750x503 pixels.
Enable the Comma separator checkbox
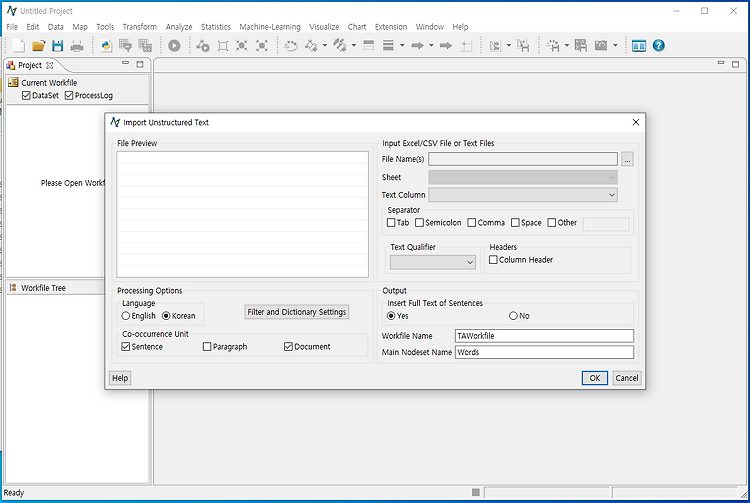[x=472, y=223]
